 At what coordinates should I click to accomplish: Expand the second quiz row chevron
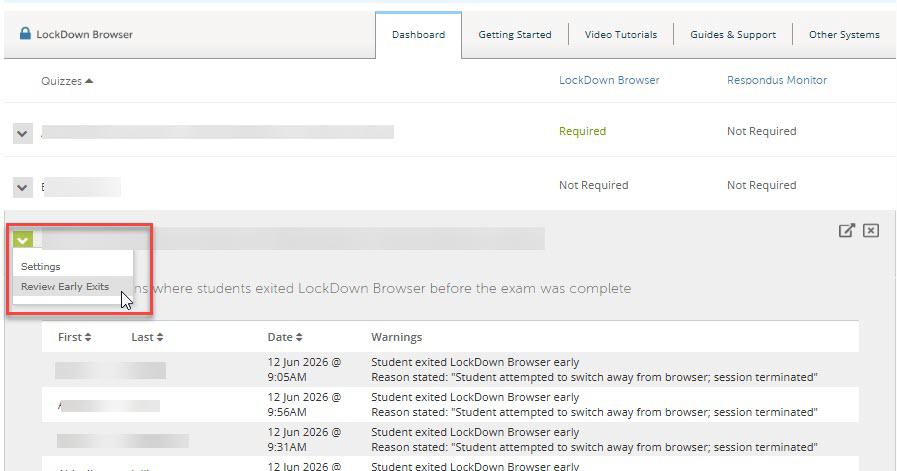pyautogui.click(x=22, y=187)
